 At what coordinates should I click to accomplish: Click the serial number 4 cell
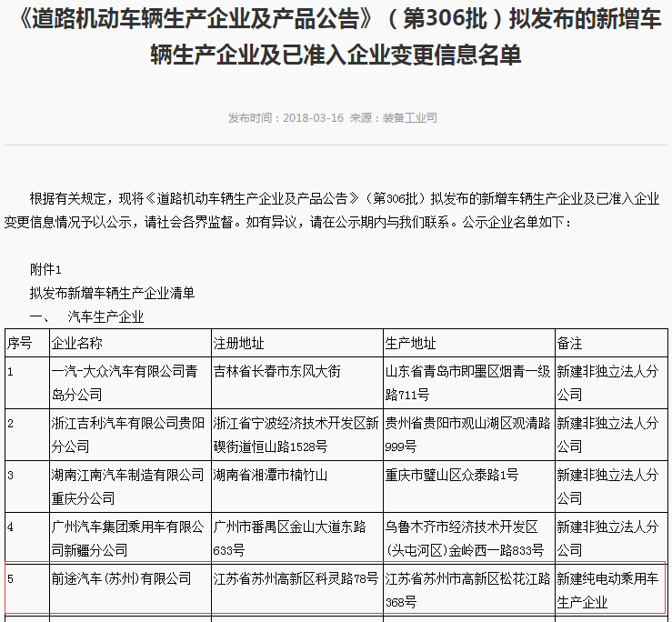tap(27, 538)
